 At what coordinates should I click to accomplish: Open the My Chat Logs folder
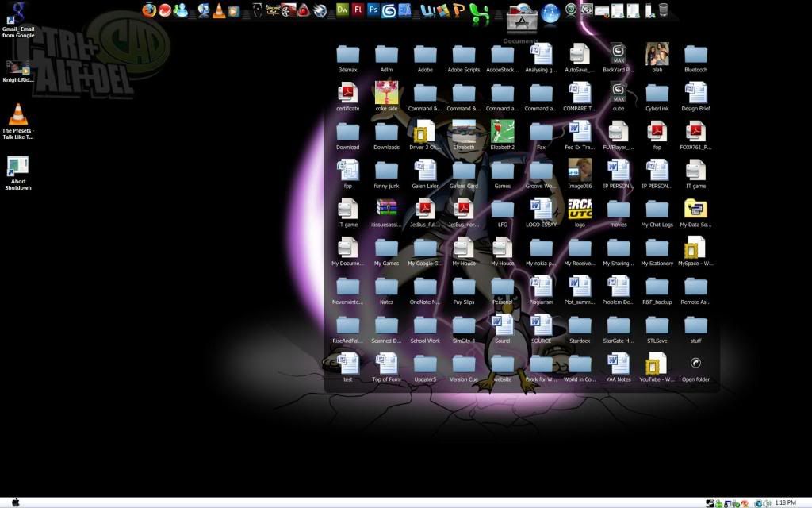(657, 214)
